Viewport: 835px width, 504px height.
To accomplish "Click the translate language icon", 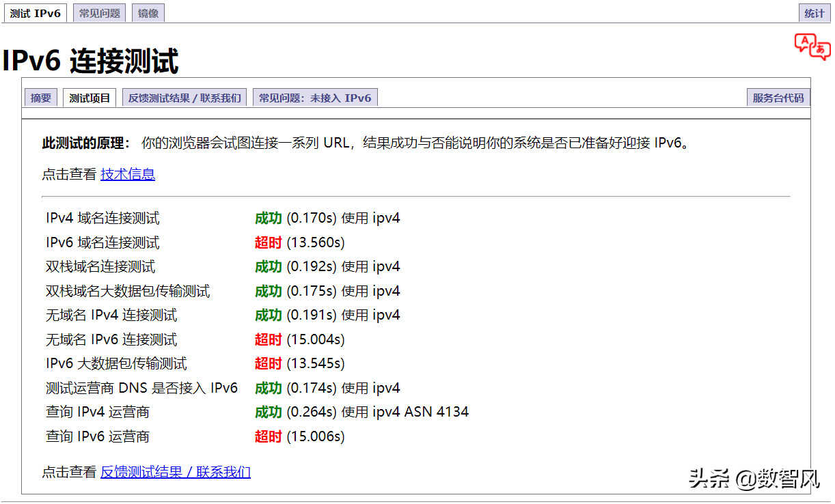I will click(812, 46).
